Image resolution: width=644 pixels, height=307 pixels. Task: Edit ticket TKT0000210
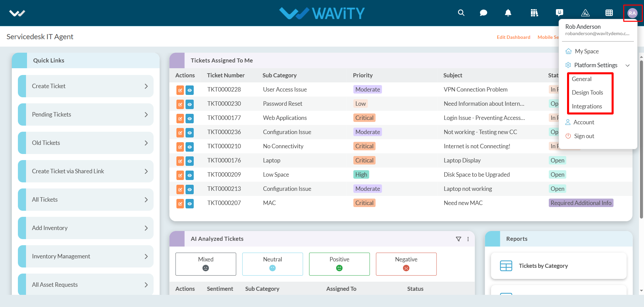point(180,147)
